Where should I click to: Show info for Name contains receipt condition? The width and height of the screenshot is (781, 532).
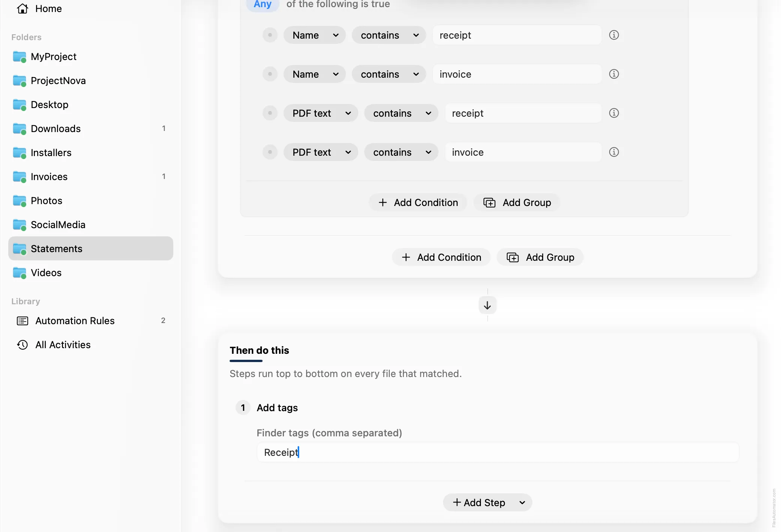(x=614, y=35)
